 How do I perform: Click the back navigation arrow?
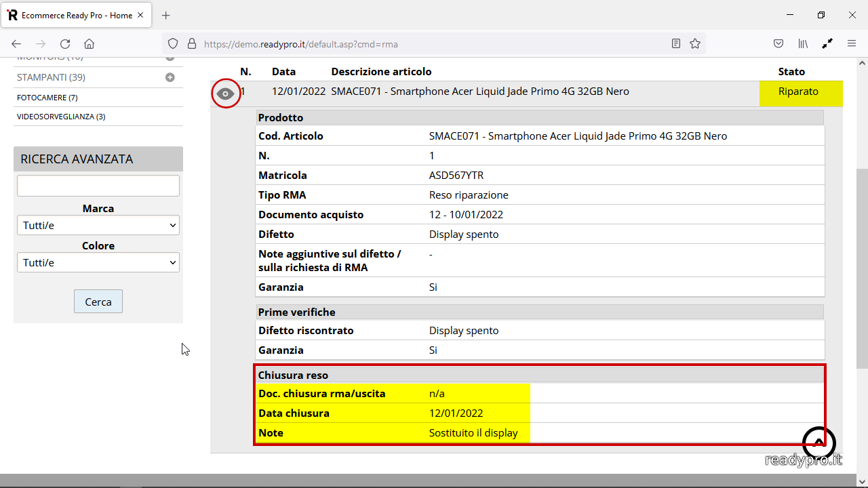point(16,44)
